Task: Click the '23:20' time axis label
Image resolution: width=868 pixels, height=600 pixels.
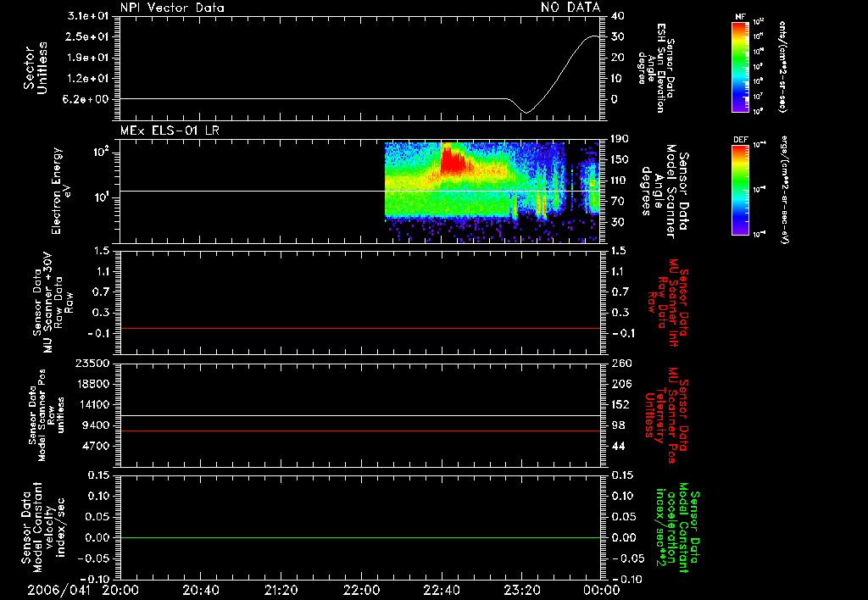Action: (x=521, y=590)
